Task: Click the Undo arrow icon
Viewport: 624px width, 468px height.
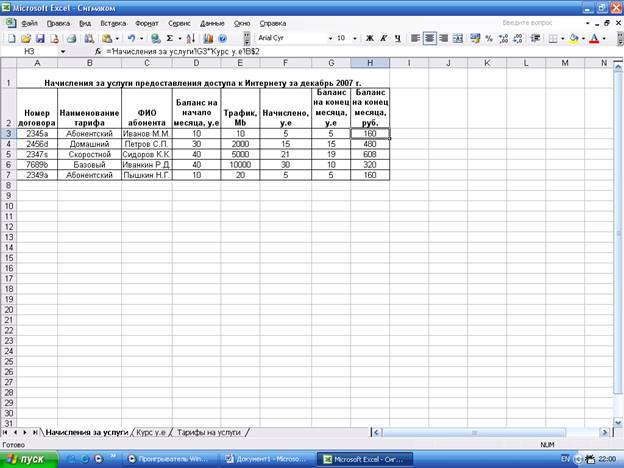Action: click(131, 38)
